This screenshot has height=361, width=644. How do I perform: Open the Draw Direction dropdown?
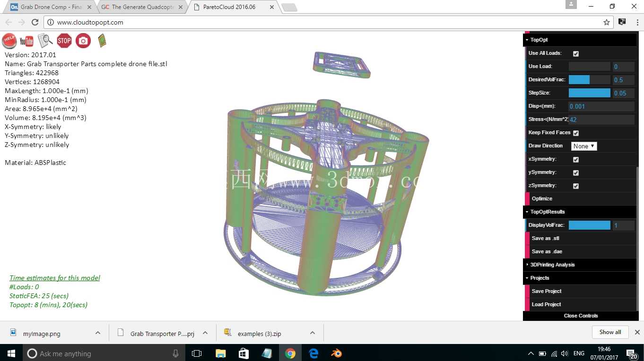tap(584, 146)
